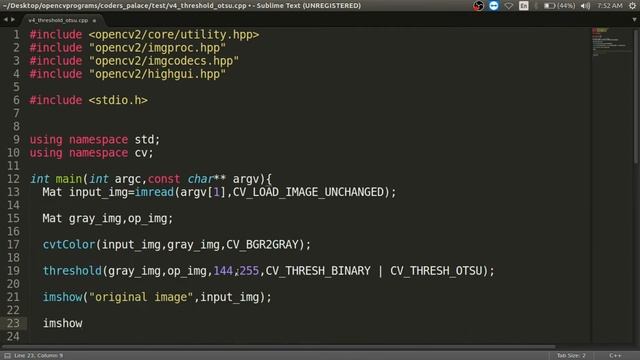
Task: Click 'CV_THRESH_OTSU' on line 19
Action: click(436, 271)
